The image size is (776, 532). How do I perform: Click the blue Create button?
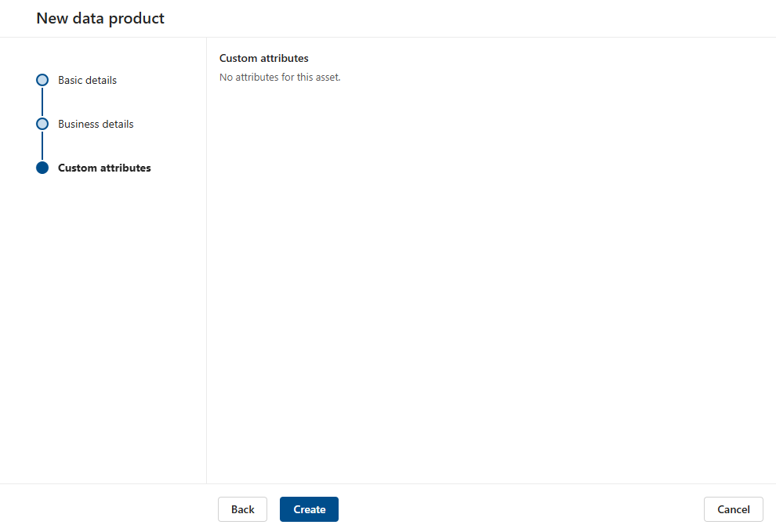tap(309, 509)
